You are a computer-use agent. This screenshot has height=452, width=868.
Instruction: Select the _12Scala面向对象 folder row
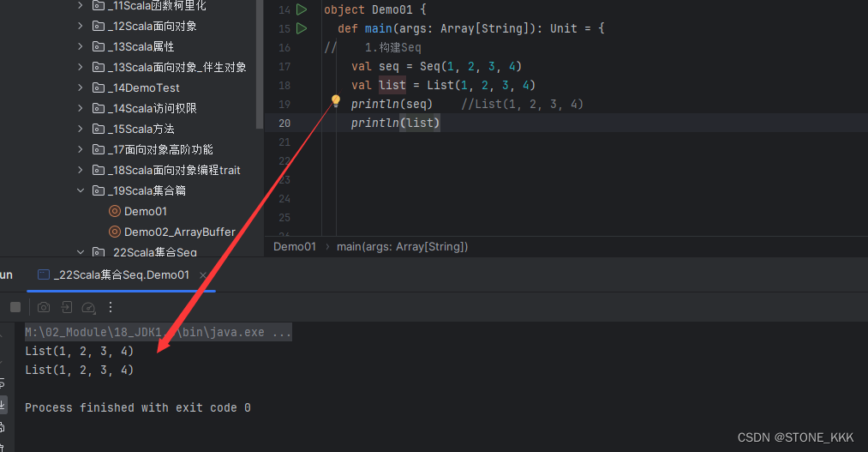coord(128,26)
